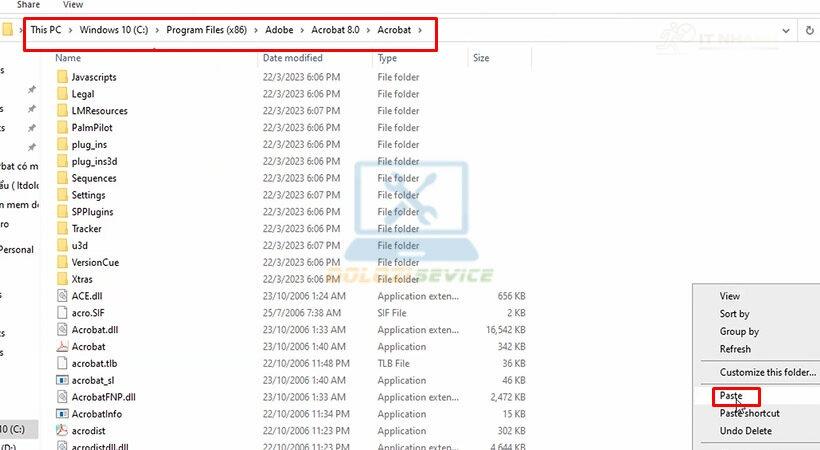Open the Share ribbon tab

coord(28,4)
